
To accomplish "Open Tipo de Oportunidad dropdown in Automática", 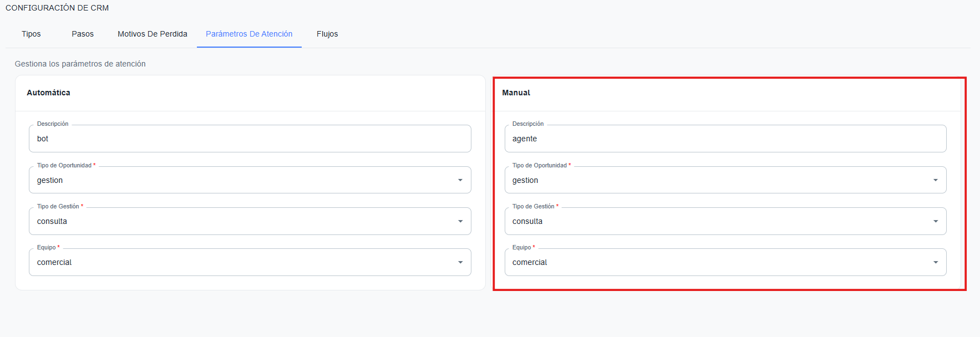I will [250, 180].
